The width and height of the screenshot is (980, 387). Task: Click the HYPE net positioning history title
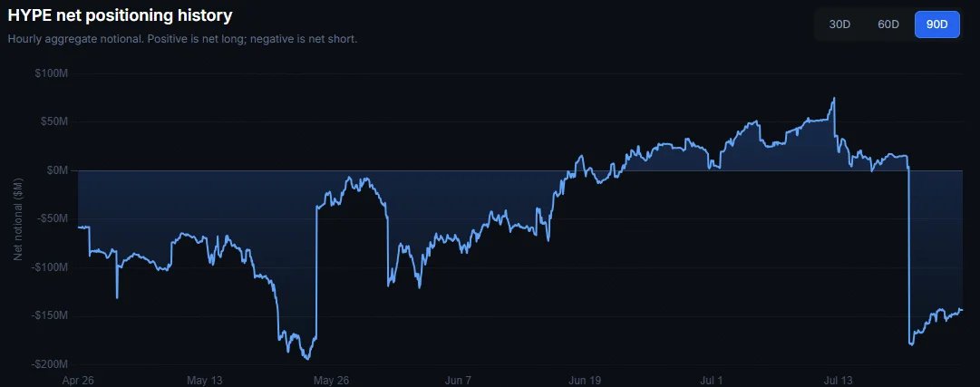coord(120,15)
